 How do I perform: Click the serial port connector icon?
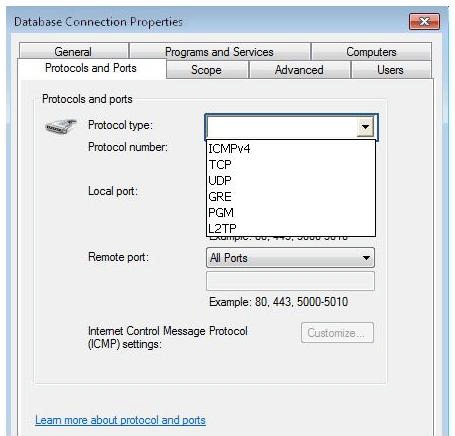pyautogui.click(x=61, y=126)
